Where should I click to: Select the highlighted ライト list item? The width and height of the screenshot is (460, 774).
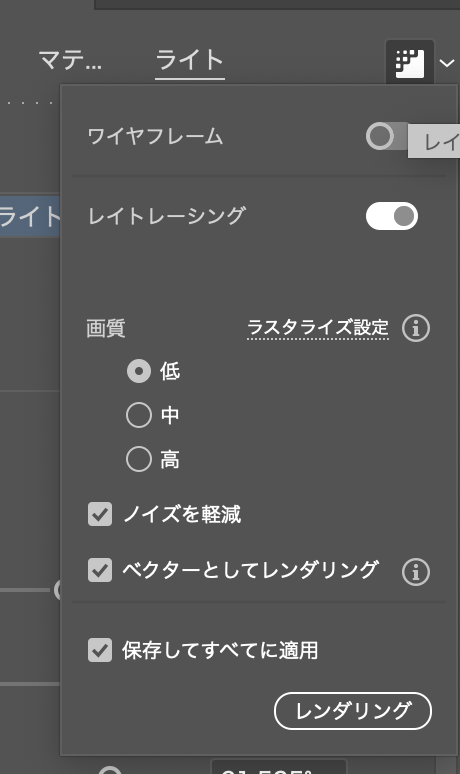30,217
